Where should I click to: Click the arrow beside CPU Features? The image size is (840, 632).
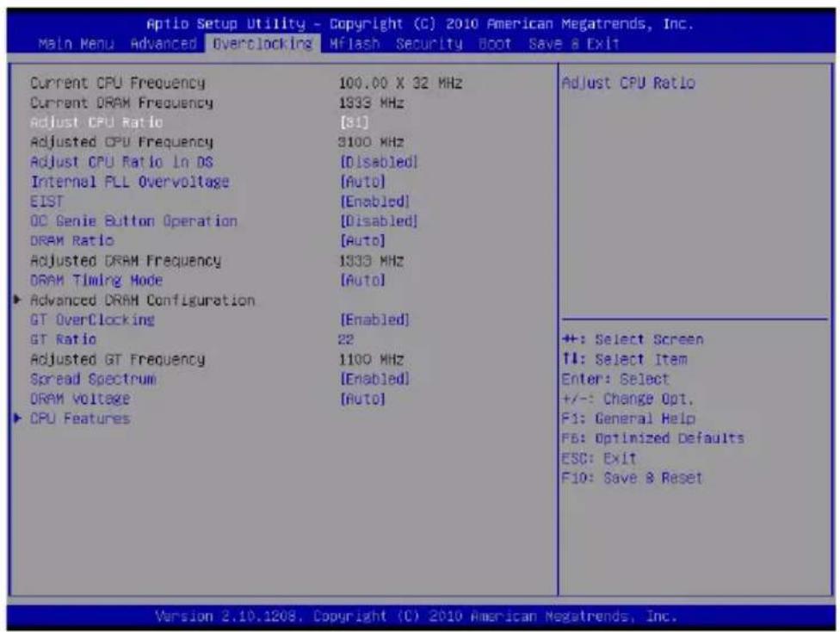pyautogui.click(x=17, y=418)
